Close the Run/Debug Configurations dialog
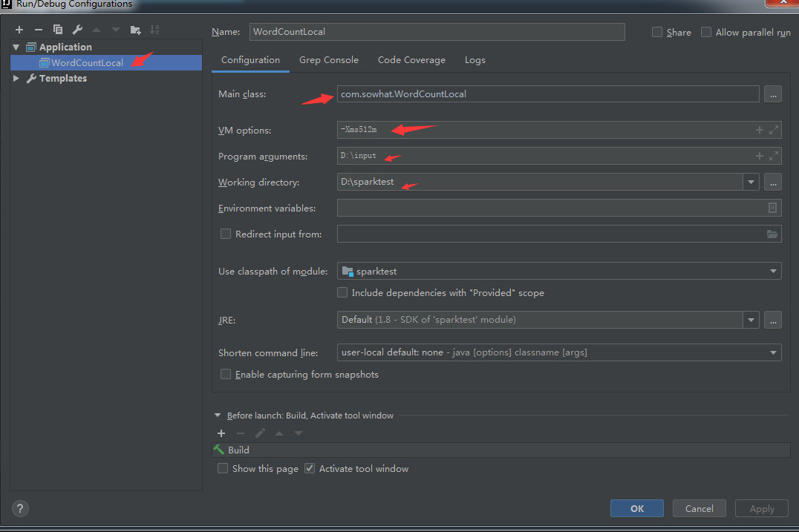This screenshot has width=799, height=532. (x=783, y=2)
